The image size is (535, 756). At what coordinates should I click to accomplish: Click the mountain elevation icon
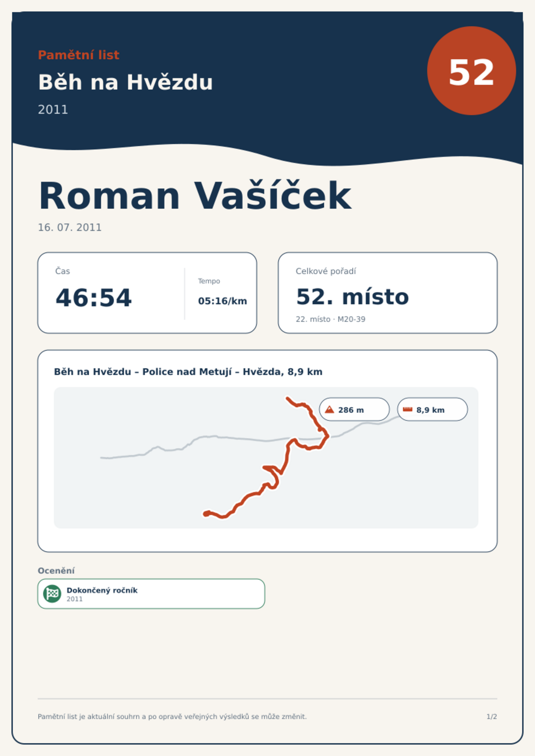point(329,410)
